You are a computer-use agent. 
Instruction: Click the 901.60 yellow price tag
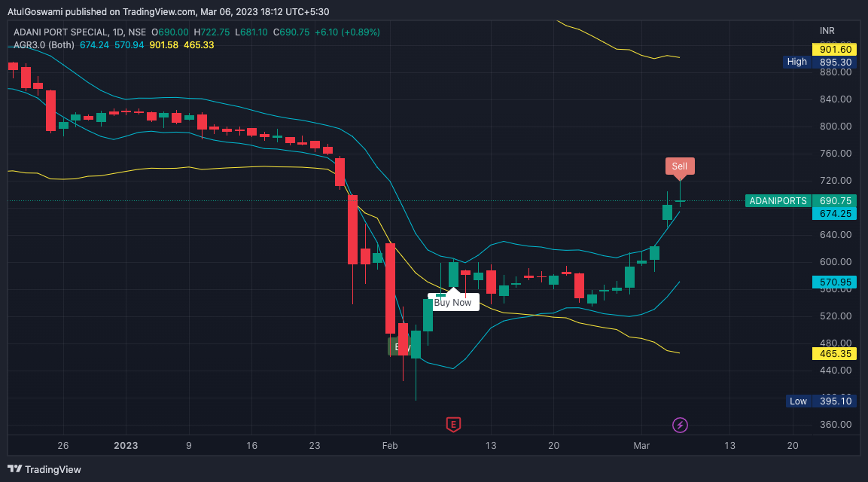point(835,50)
